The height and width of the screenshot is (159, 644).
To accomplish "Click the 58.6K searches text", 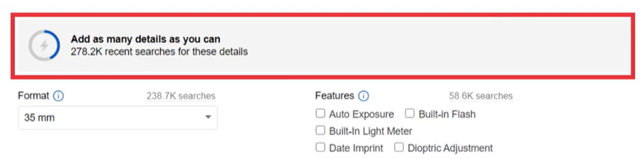I will (x=481, y=96).
